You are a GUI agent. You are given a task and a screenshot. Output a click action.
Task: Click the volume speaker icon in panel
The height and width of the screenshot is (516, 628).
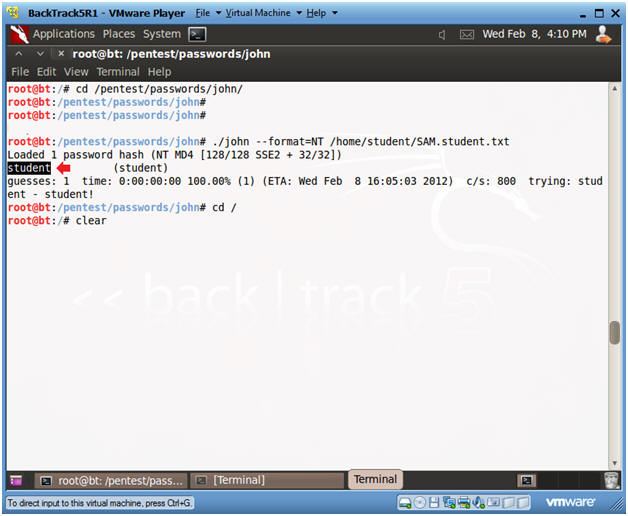point(442,35)
